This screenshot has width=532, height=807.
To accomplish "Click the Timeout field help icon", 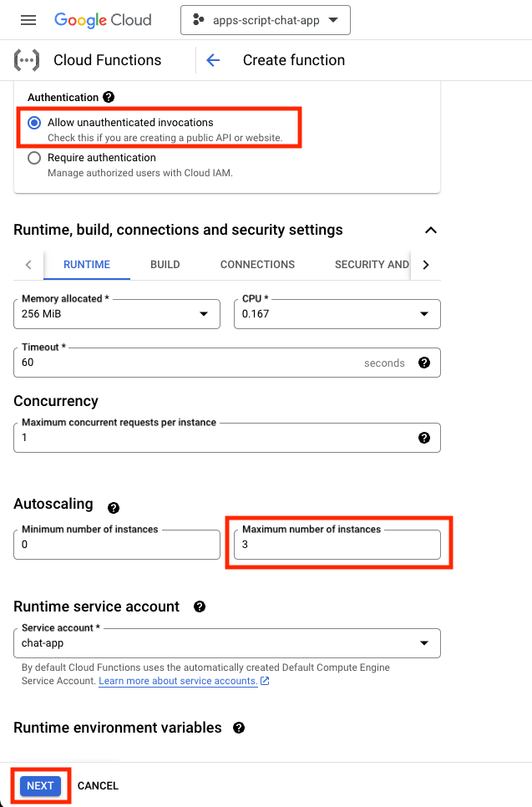I will (424, 363).
